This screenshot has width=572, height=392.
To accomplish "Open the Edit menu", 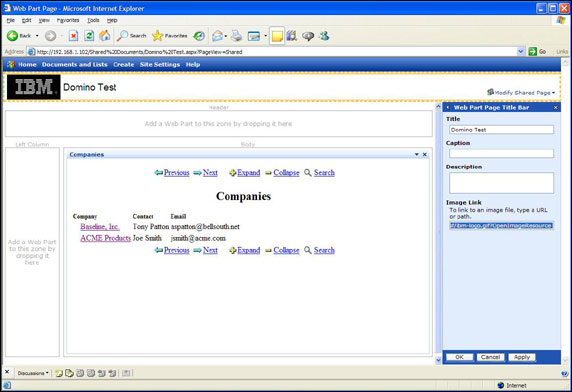I will tap(26, 20).
